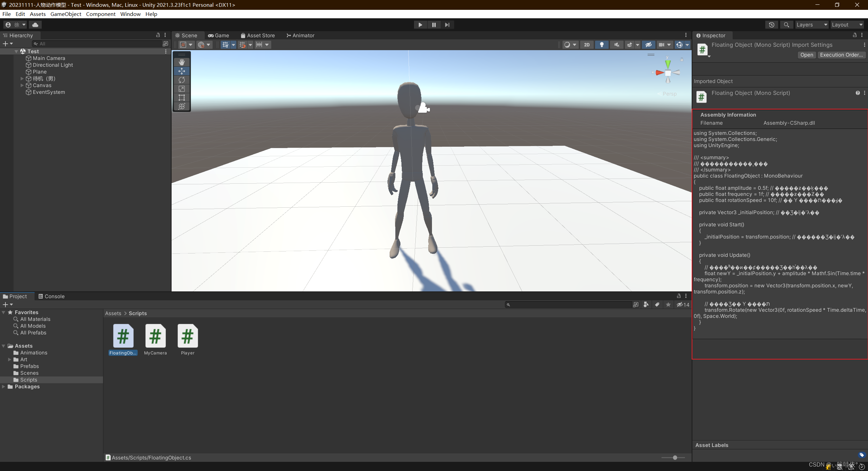Click the Step frame button
Viewport: 868px width, 471px height.
[x=447, y=25]
